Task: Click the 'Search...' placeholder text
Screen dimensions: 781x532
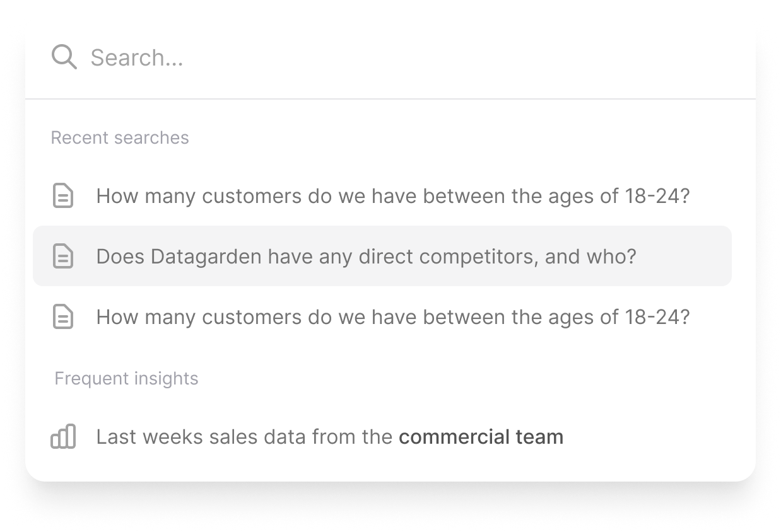Action: pos(137,57)
